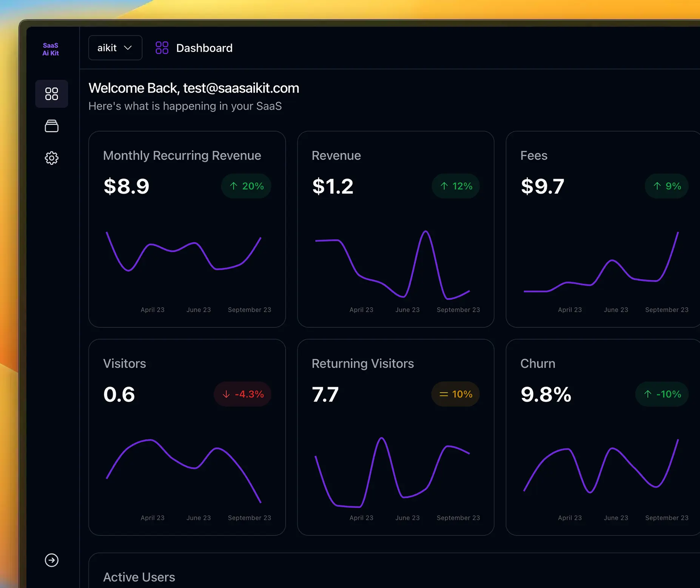700x588 pixels.
Task: Click the SaaS Ai Kit logo
Action: coord(51,49)
